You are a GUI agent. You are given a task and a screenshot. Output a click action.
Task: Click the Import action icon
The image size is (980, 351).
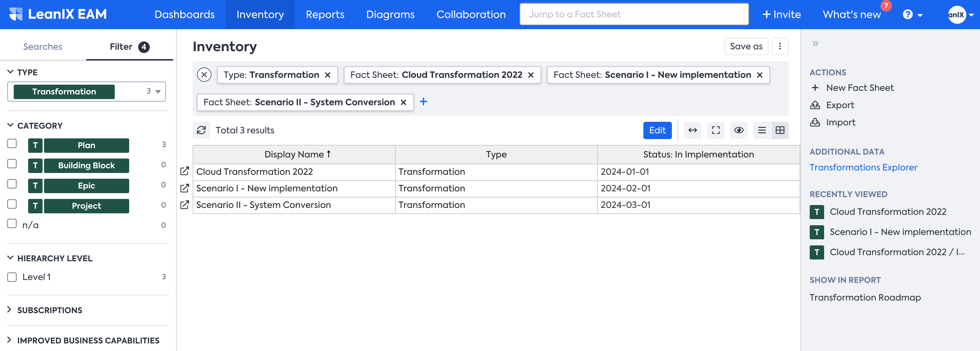click(815, 122)
